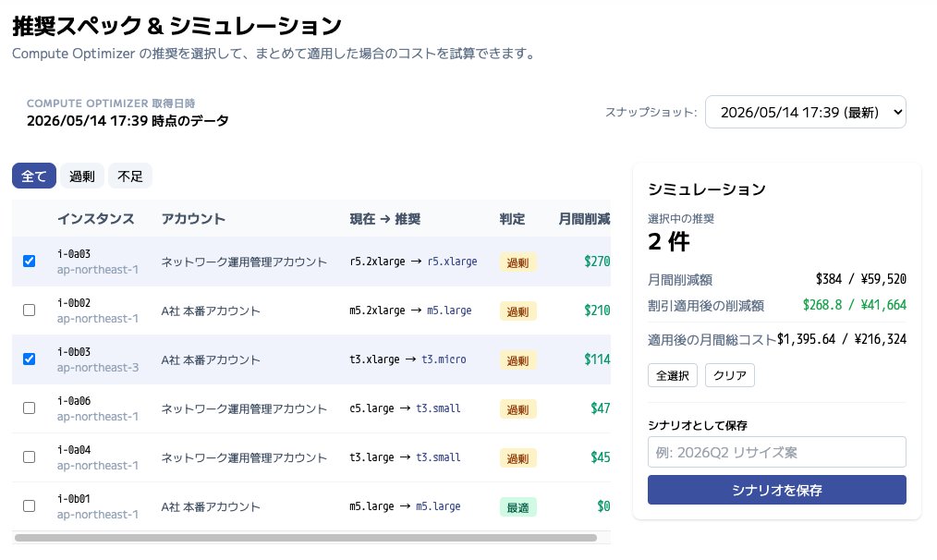This screenshot has height=560, width=937.
Task: Select the 全て filter tab
Action: (34, 176)
